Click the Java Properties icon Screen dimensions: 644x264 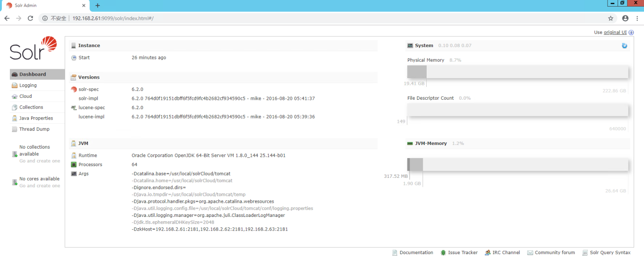point(15,118)
